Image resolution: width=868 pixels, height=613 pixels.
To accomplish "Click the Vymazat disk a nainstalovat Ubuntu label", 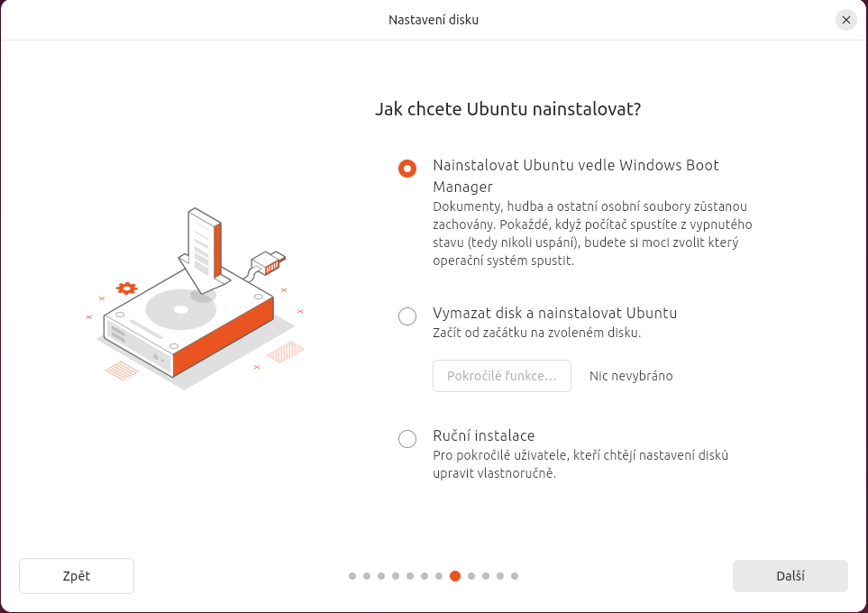I will (x=554, y=313).
